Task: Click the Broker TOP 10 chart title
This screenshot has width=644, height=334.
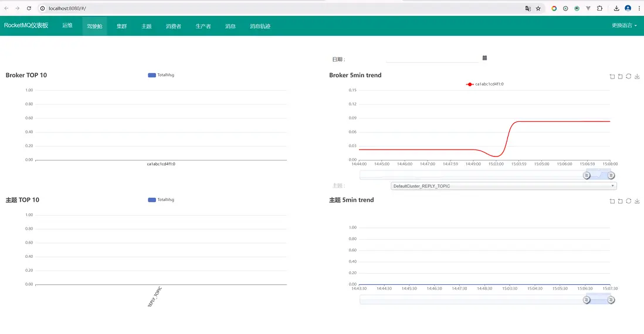Action: (x=26, y=75)
